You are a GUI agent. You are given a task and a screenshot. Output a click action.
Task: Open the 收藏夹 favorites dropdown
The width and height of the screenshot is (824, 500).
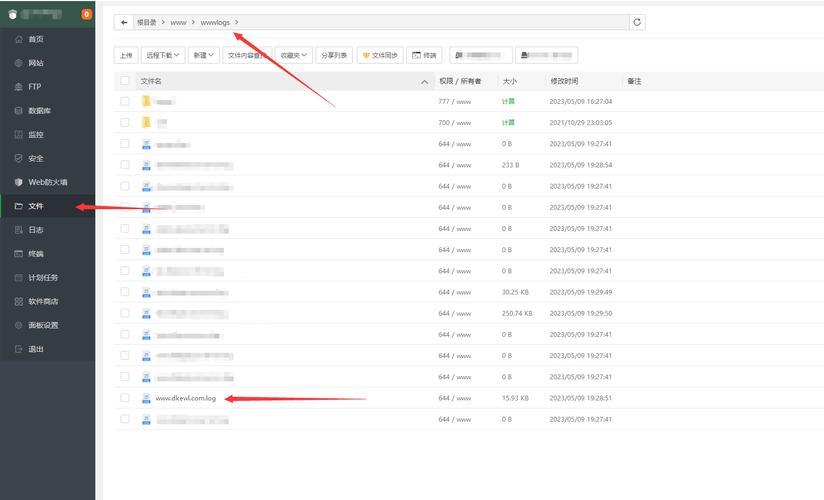[x=294, y=55]
